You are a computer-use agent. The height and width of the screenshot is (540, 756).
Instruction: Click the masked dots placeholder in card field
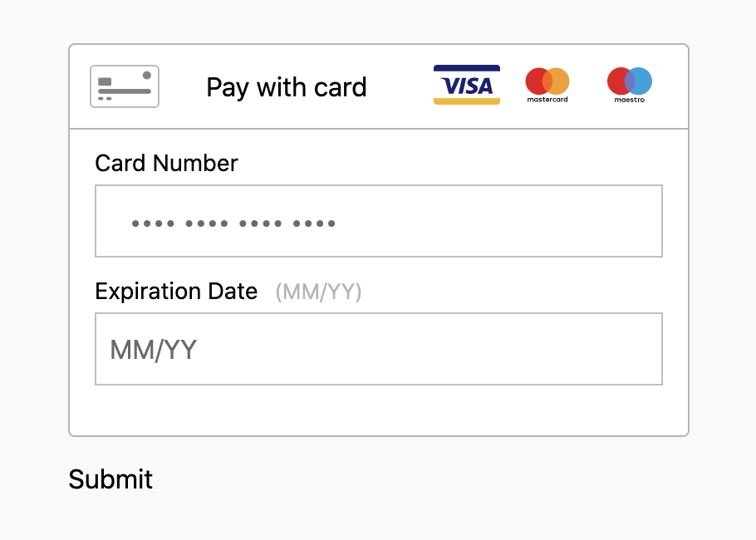click(x=233, y=223)
